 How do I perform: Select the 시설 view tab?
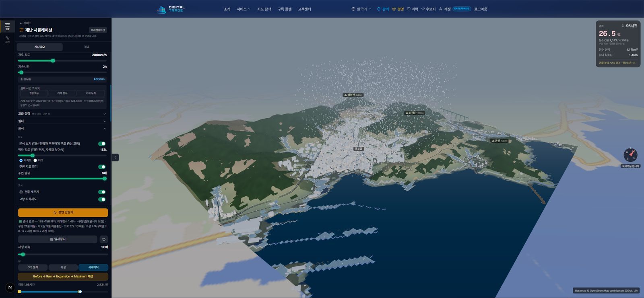coord(63,267)
